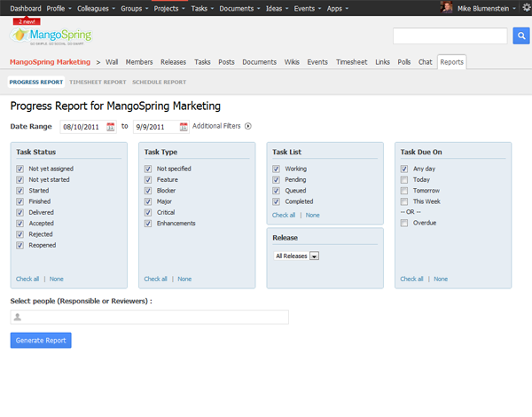Toggle the Completed checkbox
Screen dimensions: 532x417
tap(276, 201)
